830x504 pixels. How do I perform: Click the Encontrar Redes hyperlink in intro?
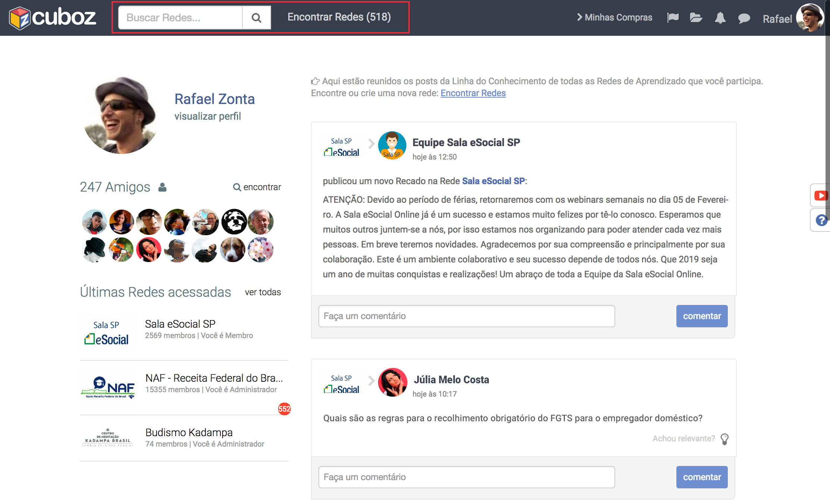473,93
